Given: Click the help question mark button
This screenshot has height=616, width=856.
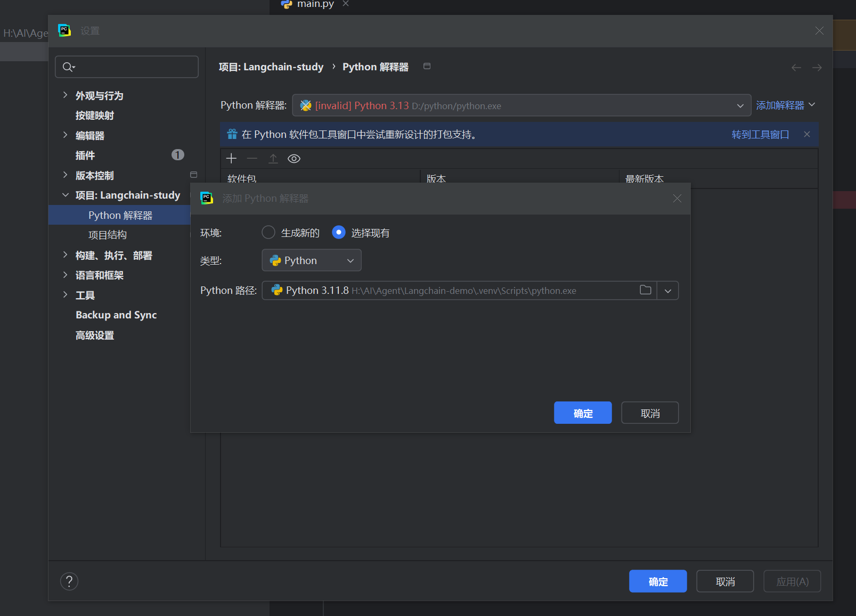Looking at the screenshot, I should click(69, 581).
